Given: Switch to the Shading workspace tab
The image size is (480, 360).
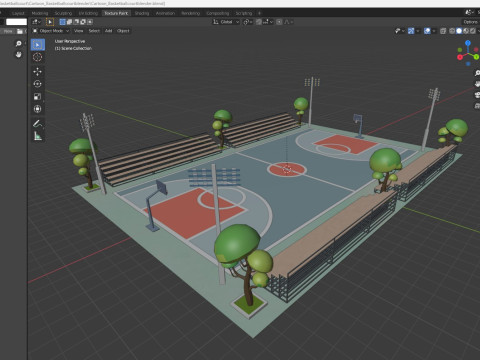Looking at the screenshot, I should point(142,13).
